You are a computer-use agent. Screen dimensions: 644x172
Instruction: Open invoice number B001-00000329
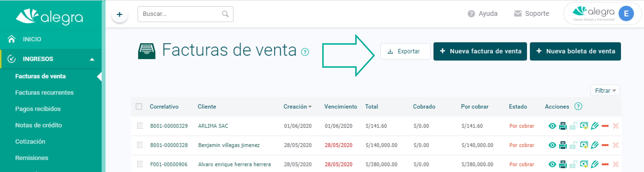click(x=169, y=126)
